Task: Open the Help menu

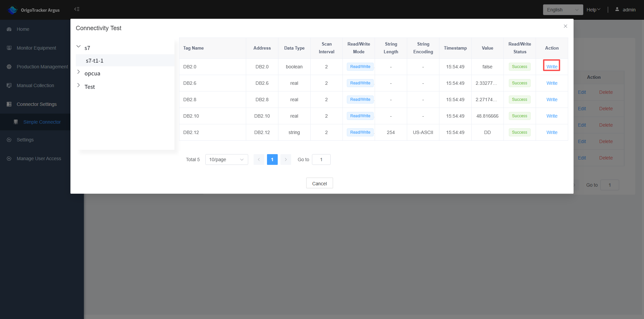Action: point(593,10)
